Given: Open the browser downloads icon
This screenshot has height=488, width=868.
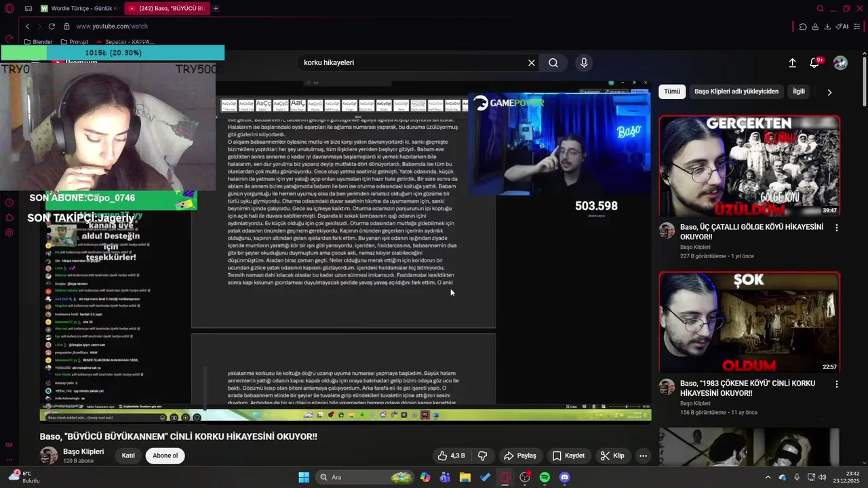Looking at the screenshot, I should click(827, 26).
